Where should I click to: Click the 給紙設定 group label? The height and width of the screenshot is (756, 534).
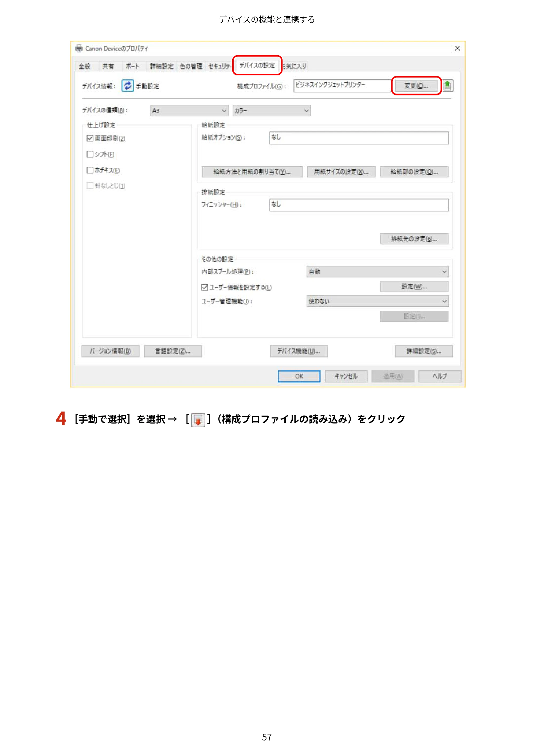point(213,125)
